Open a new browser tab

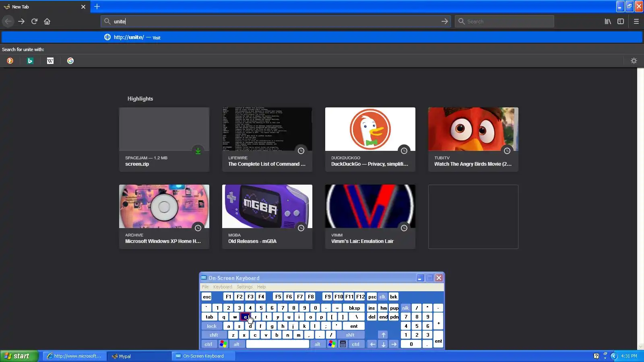click(97, 6)
